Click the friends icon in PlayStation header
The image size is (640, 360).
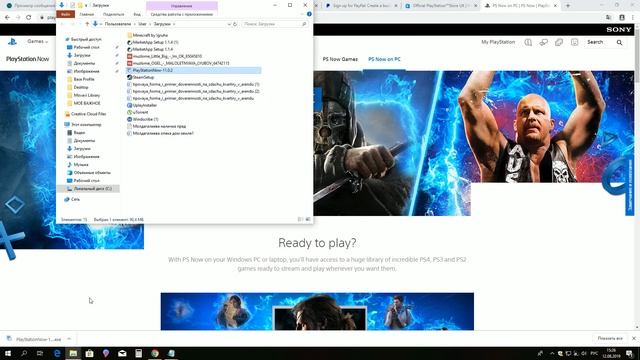[x=543, y=42]
